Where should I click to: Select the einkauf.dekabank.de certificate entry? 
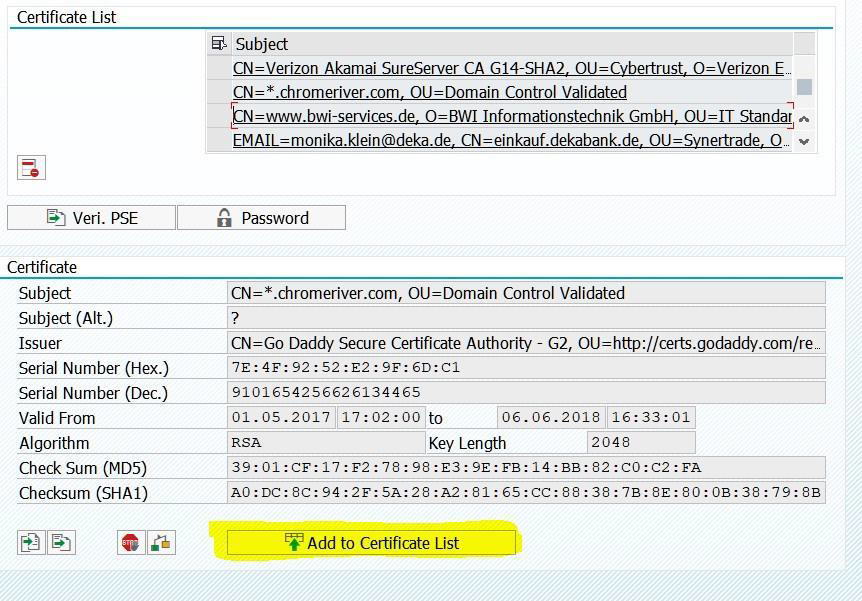[x=511, y=140]
